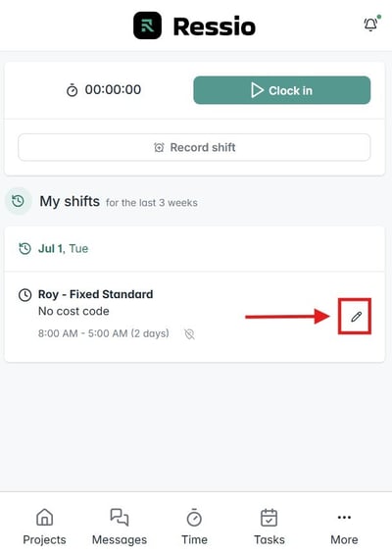Click the Ressio logo icon
392x554 pixels.
pos(147,25)
